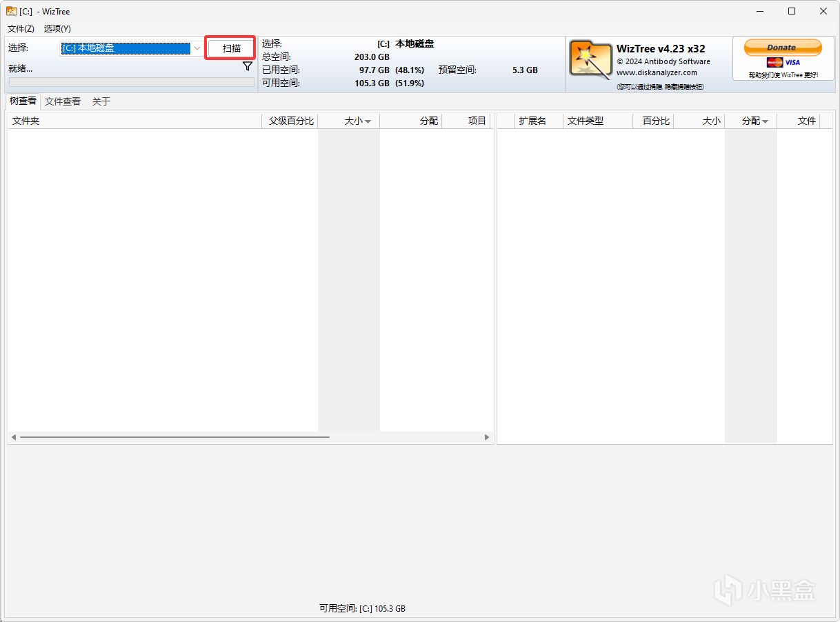Click the 105.3 GB (51.9%) free space value

pos(390,83)
